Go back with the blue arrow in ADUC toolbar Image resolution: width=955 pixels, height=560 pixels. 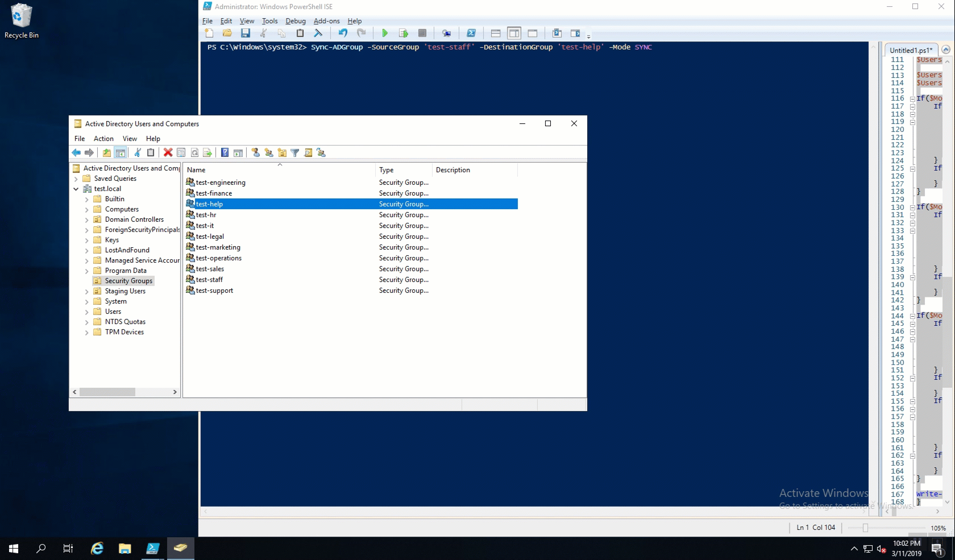pyautogui.click(x=76, y=152)
